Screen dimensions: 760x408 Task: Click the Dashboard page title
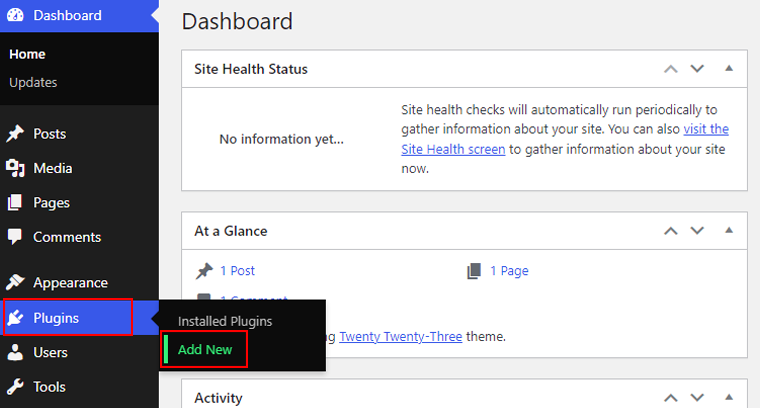(237, 22)
